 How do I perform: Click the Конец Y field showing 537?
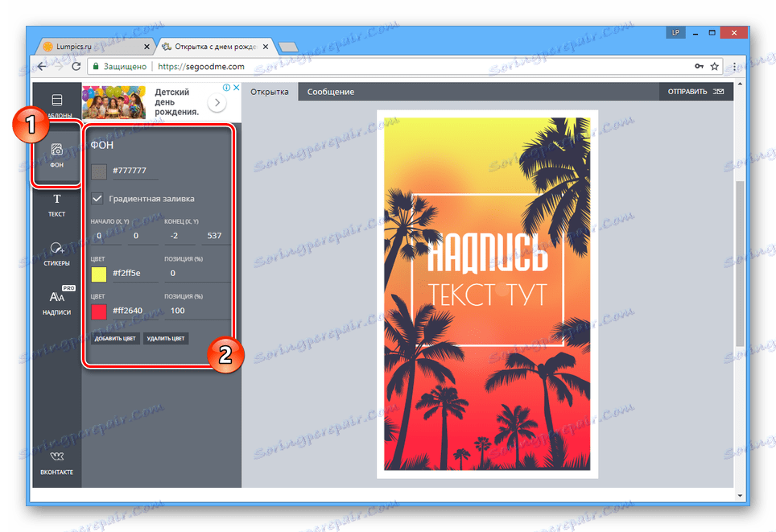tap(216, 236)
